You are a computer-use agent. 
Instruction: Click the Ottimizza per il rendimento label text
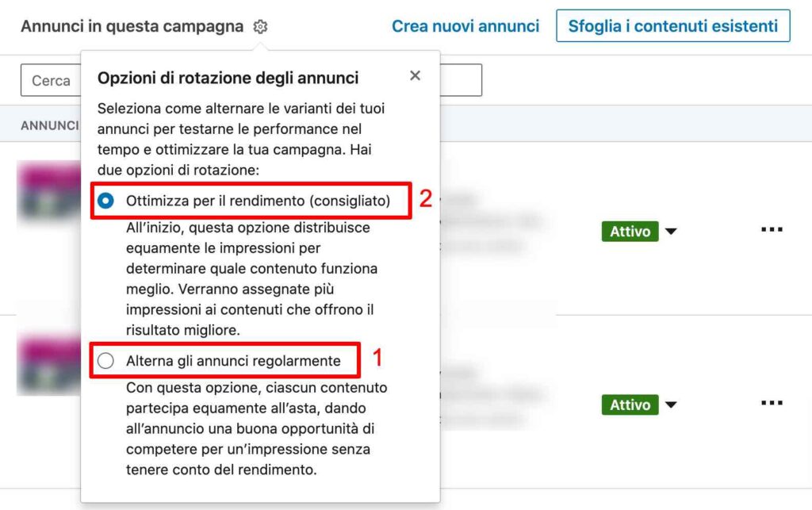point(258,201)
